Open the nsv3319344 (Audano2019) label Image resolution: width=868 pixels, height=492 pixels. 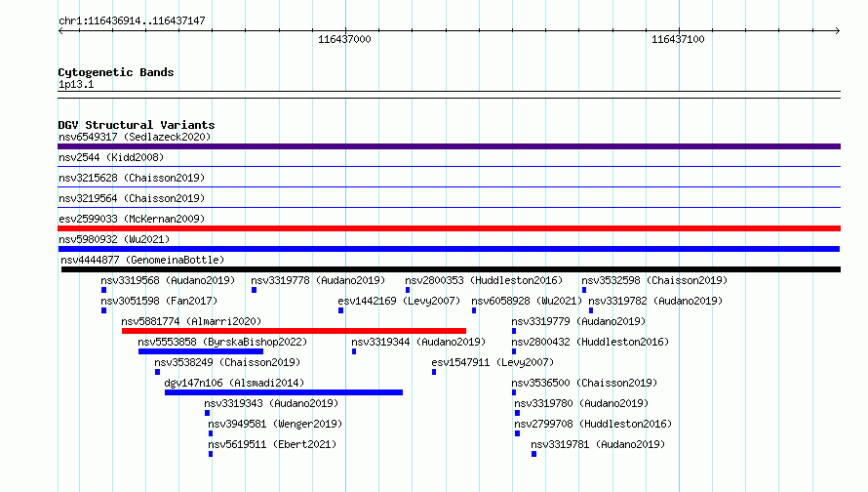click(418, 342)
